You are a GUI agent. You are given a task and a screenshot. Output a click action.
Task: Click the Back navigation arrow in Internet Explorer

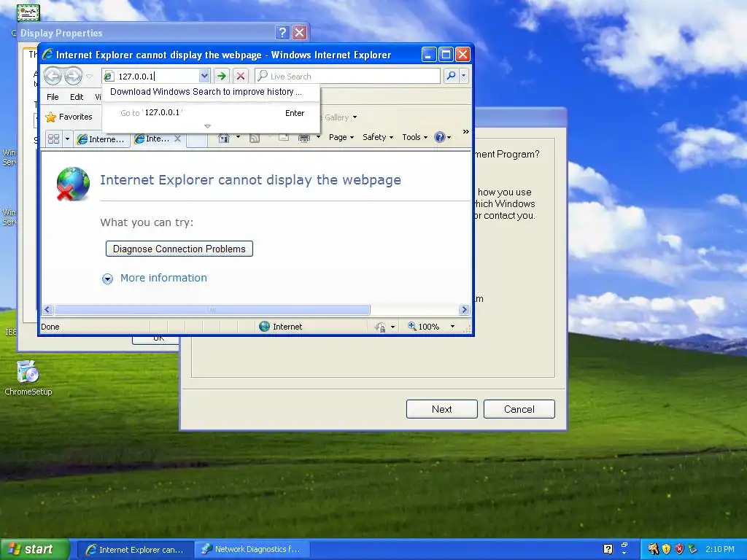(53, 76)
